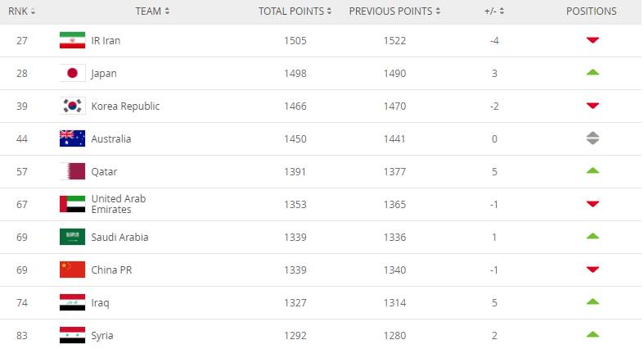The height and width of the screenshot is (349, 644).
Task: Open the Qatar team link
Action: click(104, 171)
